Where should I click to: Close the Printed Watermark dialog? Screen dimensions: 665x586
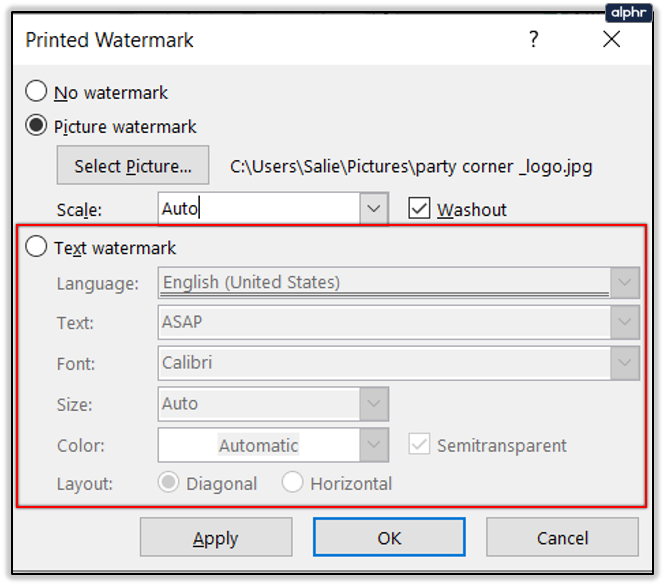coord(611,40)
